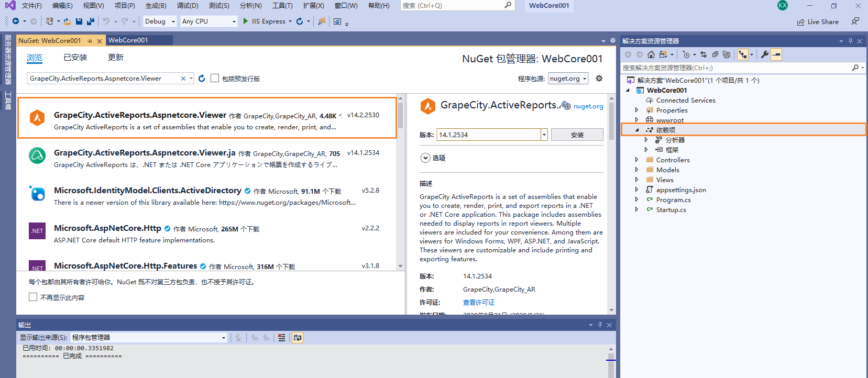The width and height of the screenshot is (868, 378).
Task: Pin the Output panel with pushpin icon
Action: click(x=600, y=325)
